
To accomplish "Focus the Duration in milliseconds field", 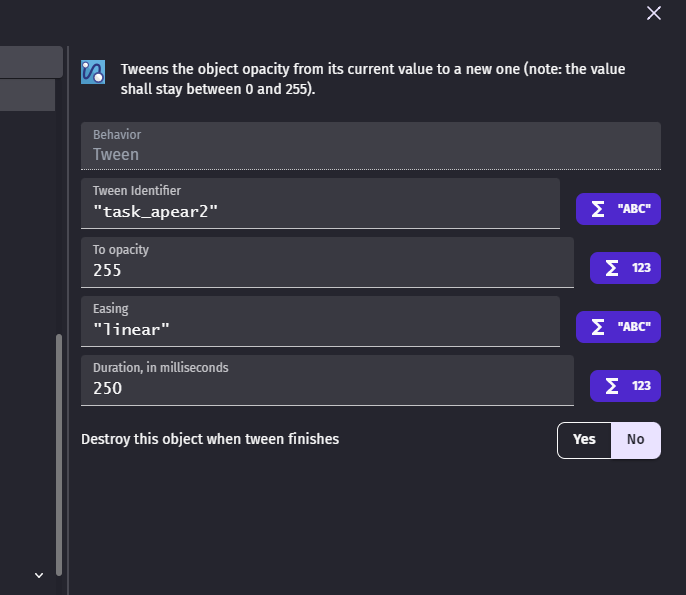I will (327, 381).
